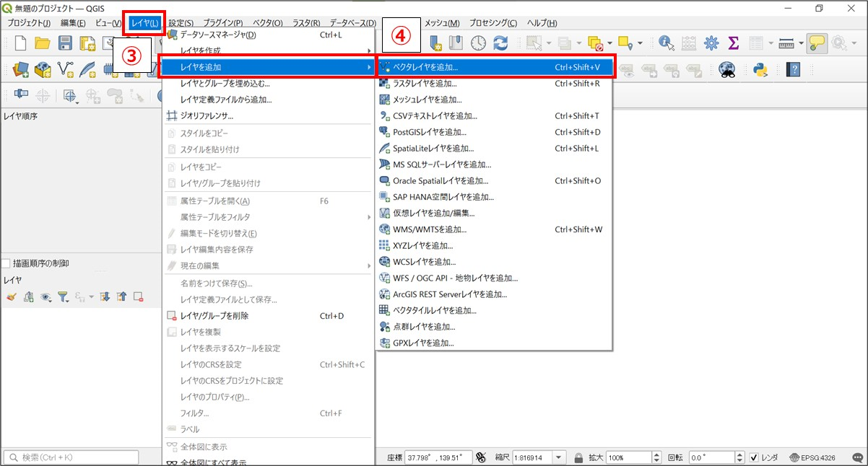Click the New GeoPackage Layer icon

click(43, 70)
